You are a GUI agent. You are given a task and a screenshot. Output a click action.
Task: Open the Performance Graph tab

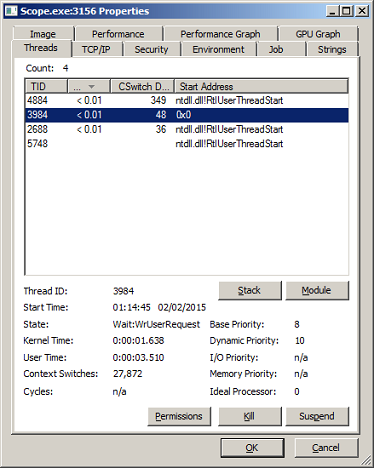220,34
